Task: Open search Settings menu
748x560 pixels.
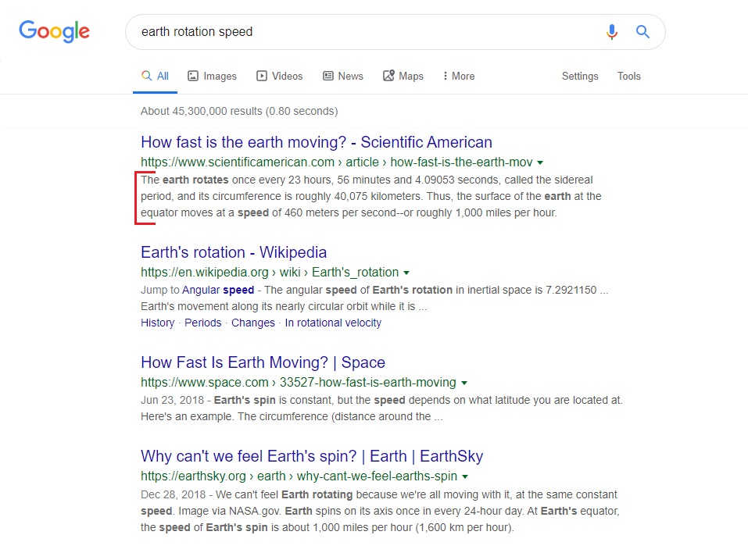Action: tap(580, 76)
